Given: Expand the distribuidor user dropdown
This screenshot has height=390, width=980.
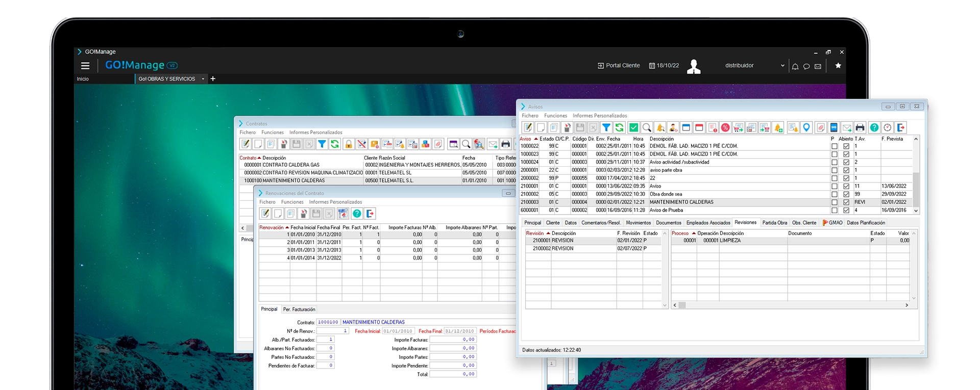Looking at the screenshot, I should tap(782, 66).
